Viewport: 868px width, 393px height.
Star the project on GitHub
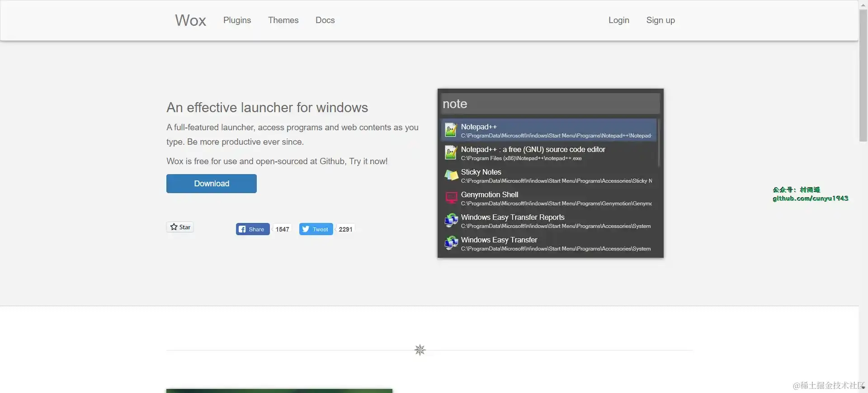click(x=180, y=227)
